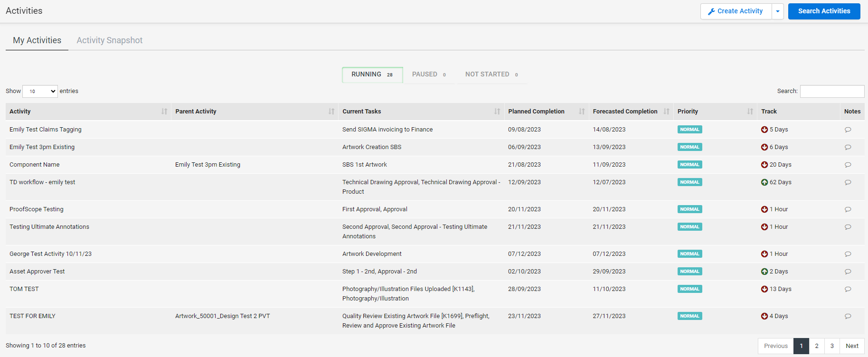This screenshot has width=868, height=357.
Task: Click the 62 Days green track icon
Action: [764, 182]
